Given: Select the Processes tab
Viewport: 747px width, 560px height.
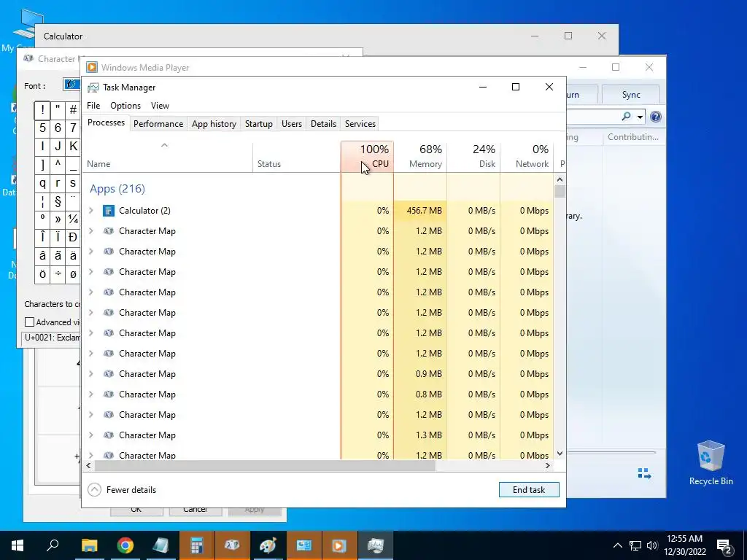Looking at the screenshot, I should 106,122.
